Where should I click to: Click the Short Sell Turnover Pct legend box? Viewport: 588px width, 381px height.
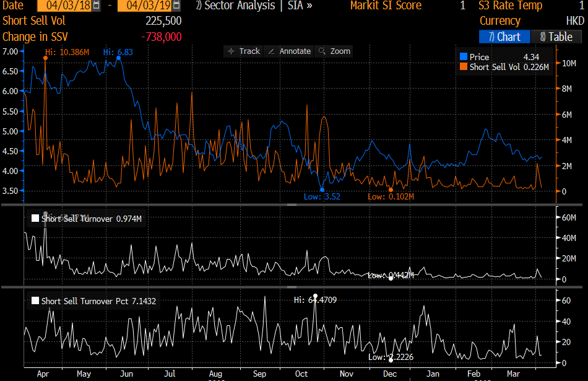35,302
